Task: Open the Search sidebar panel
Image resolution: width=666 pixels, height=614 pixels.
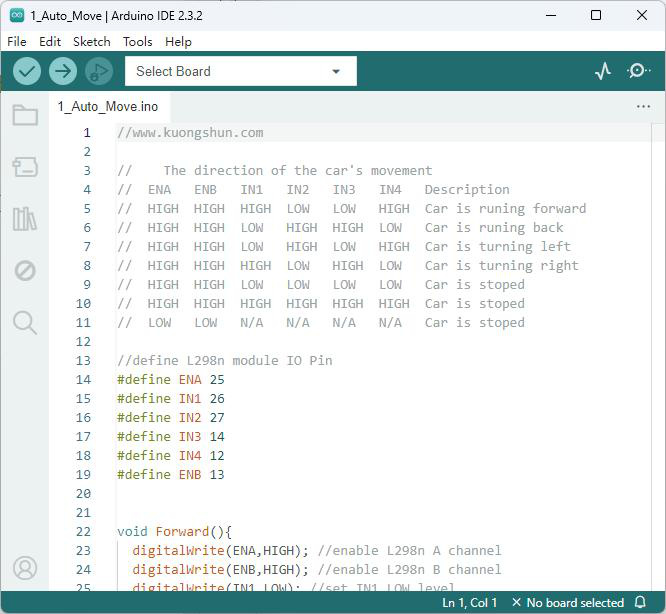Action: (25, 323)
